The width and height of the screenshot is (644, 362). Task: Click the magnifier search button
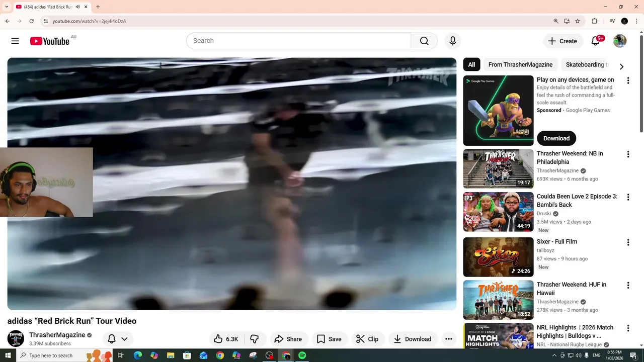tap(424, 41)
